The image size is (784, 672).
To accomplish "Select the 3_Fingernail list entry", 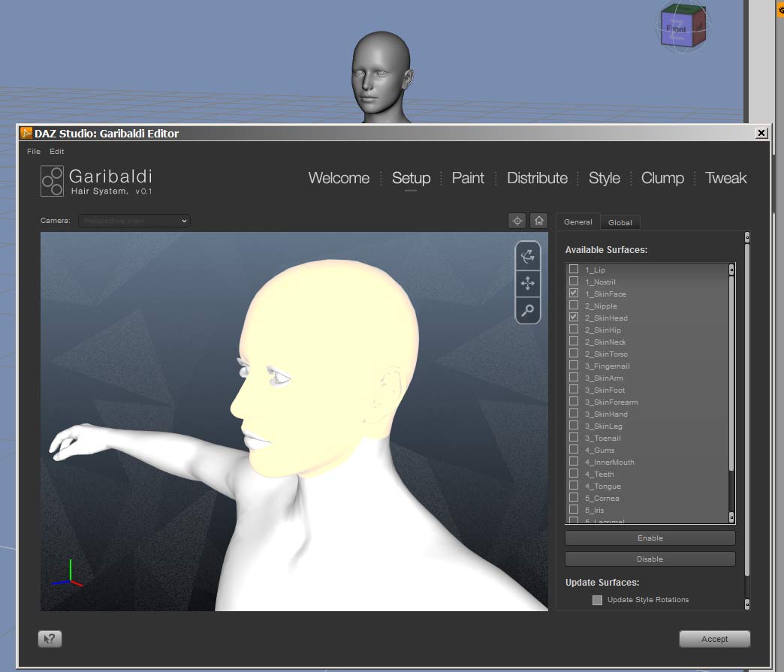I will (607, 366).
